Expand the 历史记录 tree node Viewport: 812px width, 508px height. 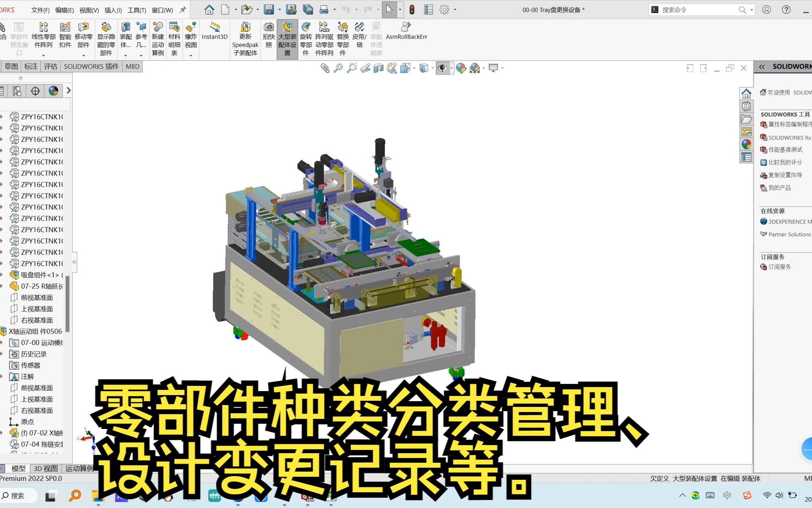pyautogui.click(x=2, y=354)
